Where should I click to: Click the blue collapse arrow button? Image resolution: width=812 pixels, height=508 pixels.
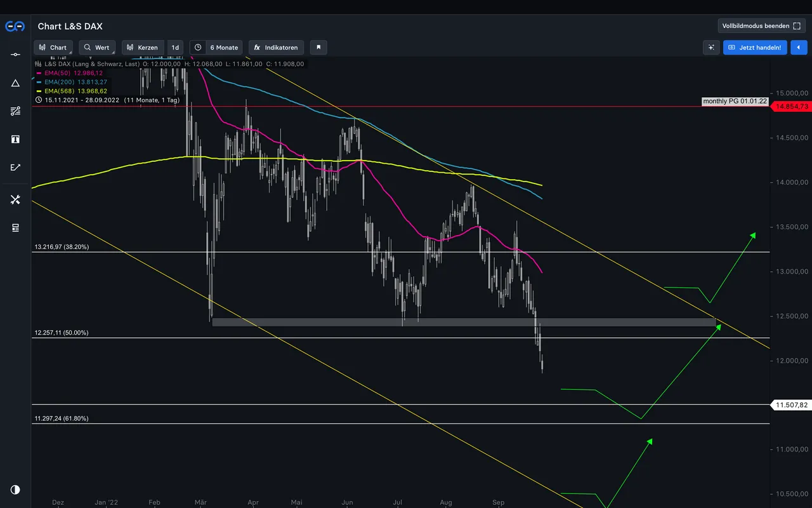[799, 48]
